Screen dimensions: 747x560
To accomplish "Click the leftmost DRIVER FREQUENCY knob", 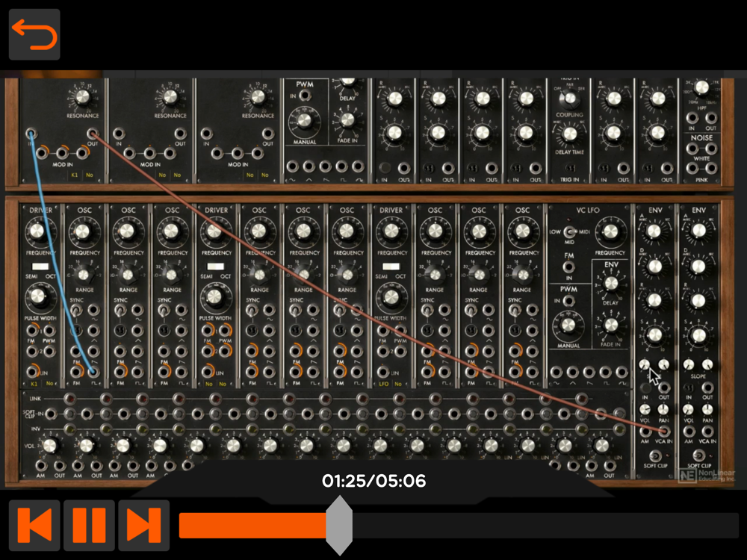I will point(37,231).
